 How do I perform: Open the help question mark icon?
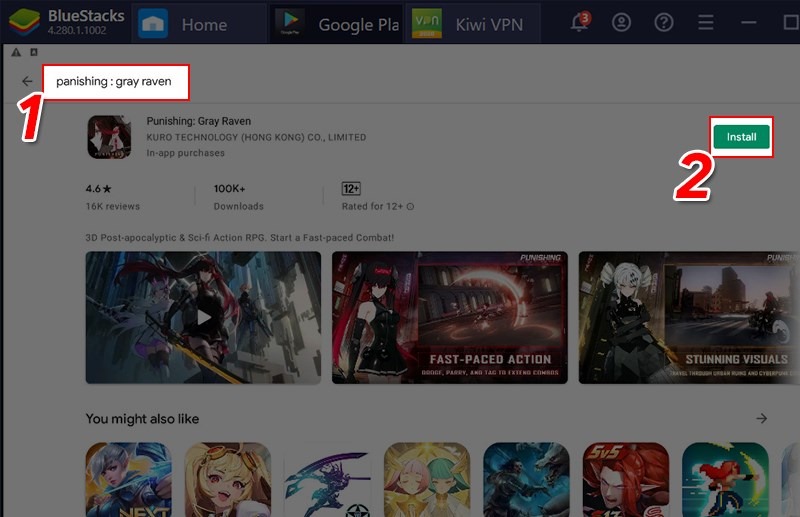point(664,22)
